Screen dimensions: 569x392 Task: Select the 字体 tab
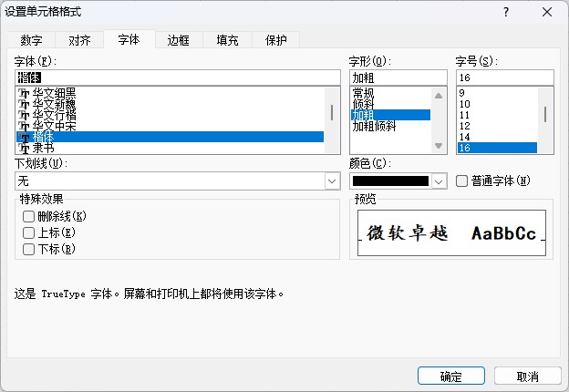tap(129, 39)
